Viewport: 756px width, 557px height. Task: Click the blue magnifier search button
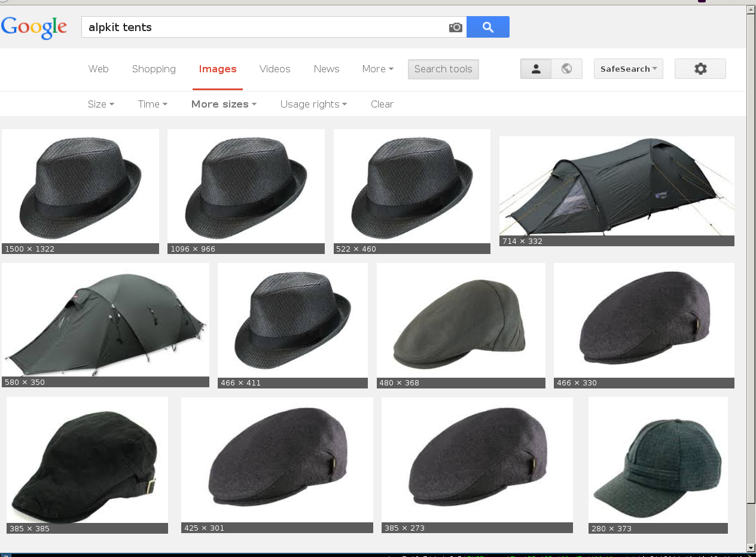tap(487, 27)
